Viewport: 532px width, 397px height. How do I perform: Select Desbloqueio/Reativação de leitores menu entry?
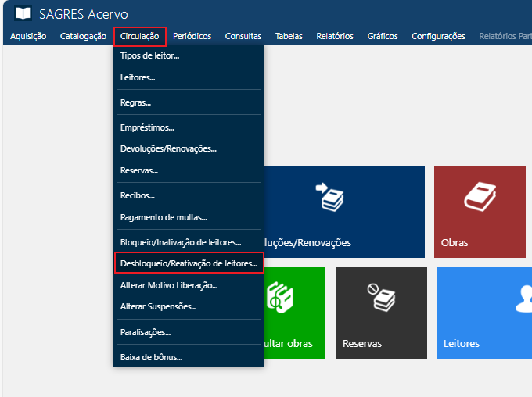coord(189,264)
